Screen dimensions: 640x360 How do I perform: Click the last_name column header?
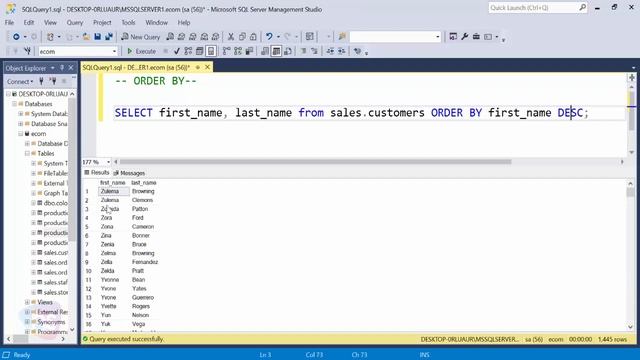click(x=144, y=182)
